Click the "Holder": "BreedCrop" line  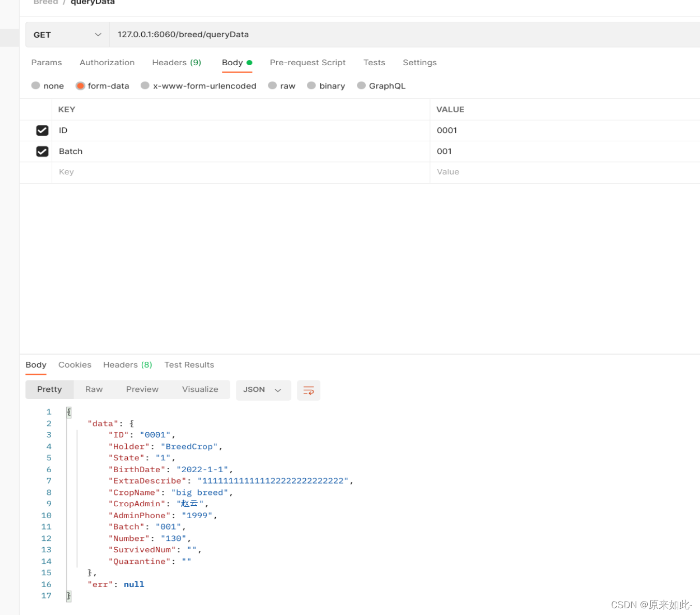165,446
